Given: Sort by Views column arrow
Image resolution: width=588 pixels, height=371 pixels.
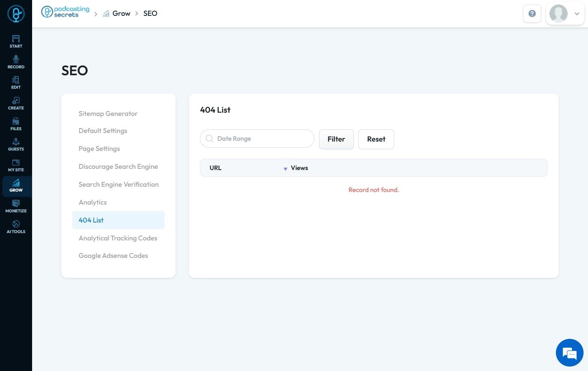Looking at the screenshot, I should 285,168.
